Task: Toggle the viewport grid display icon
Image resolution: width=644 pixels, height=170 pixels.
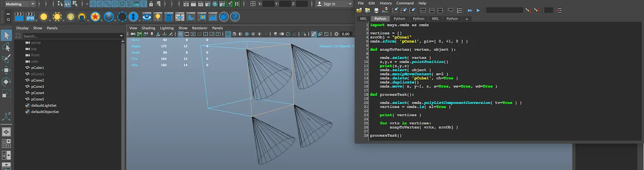Action: pyautogui.click(x=181, y=34)
